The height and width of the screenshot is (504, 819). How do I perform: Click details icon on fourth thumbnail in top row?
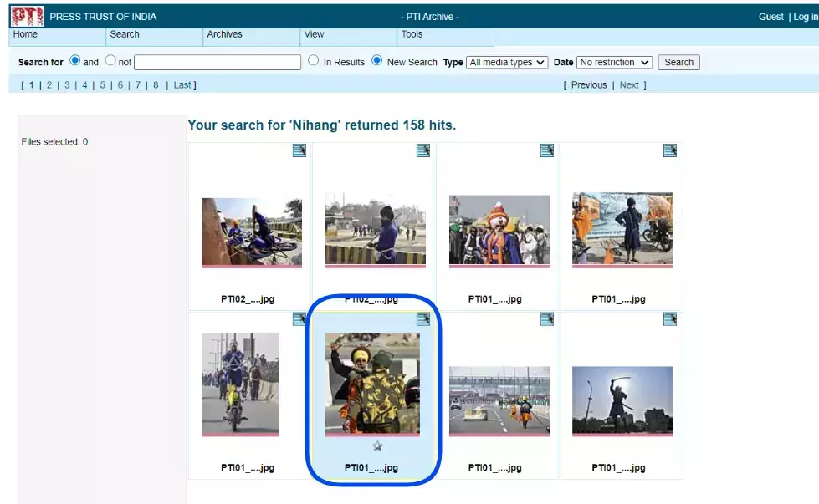[669, 150]
